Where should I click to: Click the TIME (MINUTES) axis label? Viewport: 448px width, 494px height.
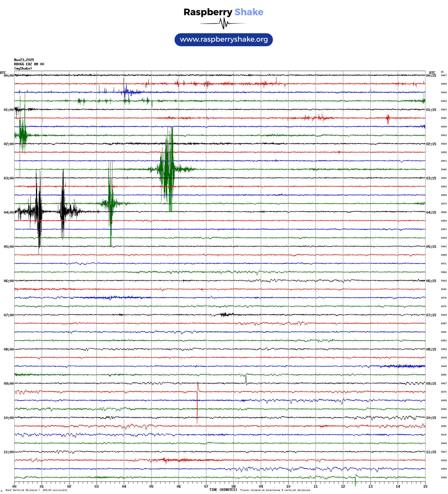(223, 490)
